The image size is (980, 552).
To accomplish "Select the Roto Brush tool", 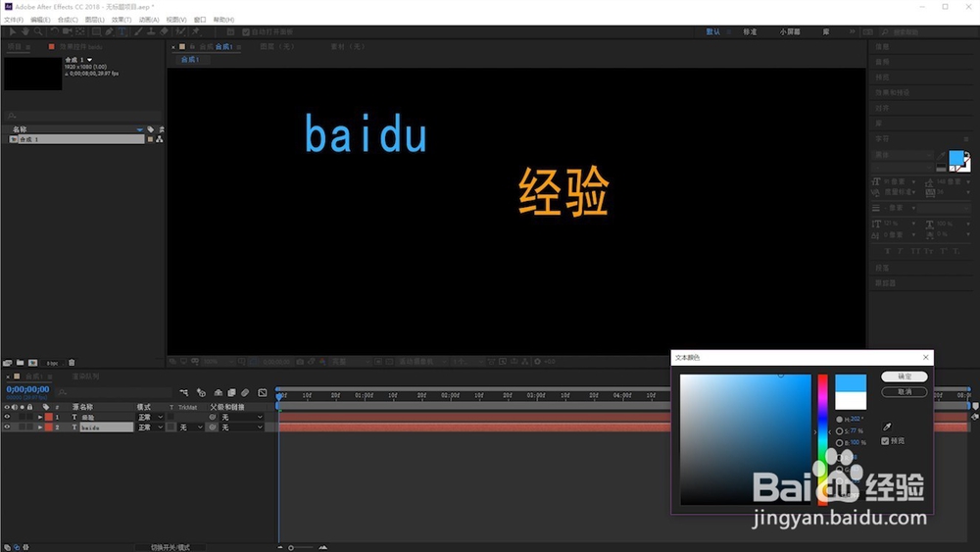I will 180,31.
